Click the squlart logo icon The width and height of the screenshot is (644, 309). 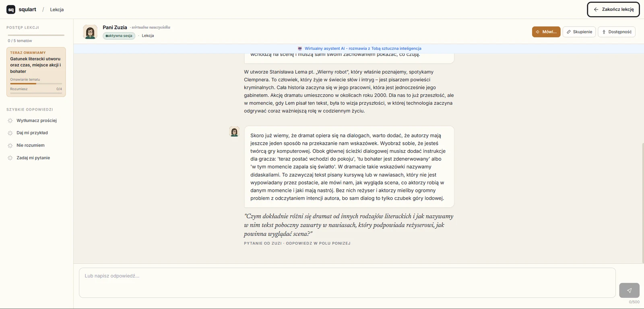11,9
